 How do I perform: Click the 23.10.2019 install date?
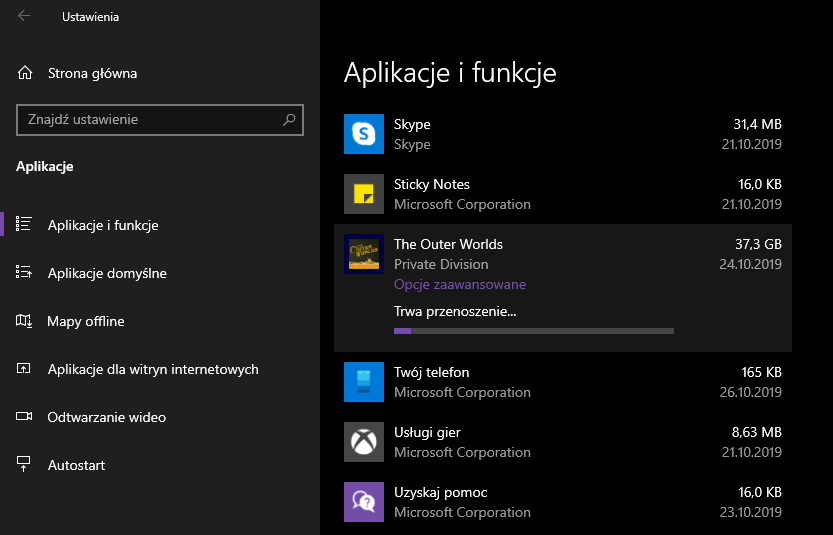point(751,513)
